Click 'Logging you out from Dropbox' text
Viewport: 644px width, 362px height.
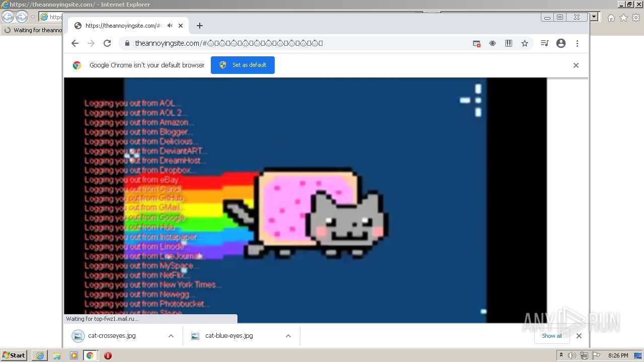(x=140, y=170)
